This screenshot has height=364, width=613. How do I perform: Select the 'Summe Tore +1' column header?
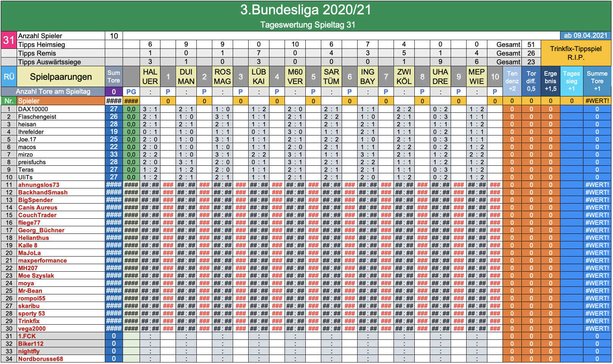(x=597, y=81)
